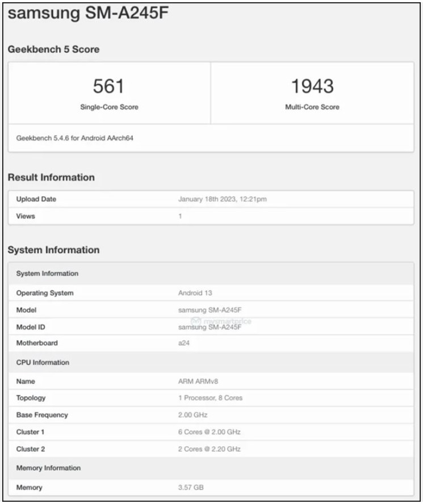Click the Base Frequency '2.00 GHz' value
Screen dimensions: 423x504
192,415
